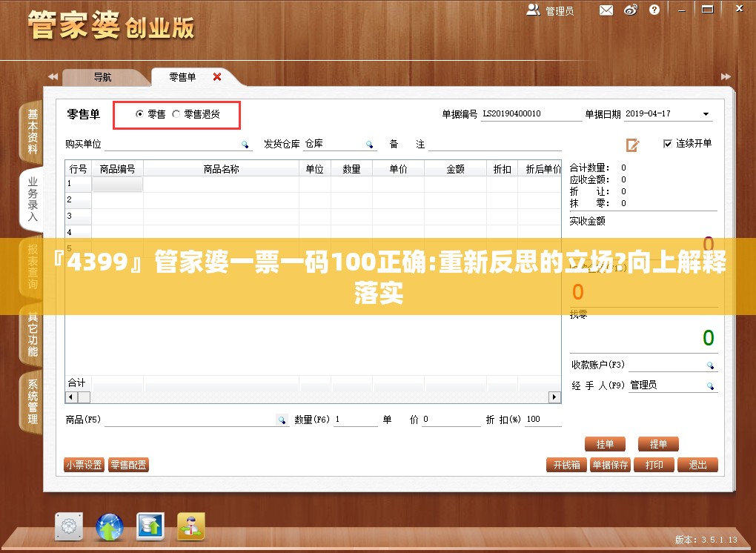Click the 数量(F6) input field
This screenshot has width=756, height=553.
tap(355, 420)
